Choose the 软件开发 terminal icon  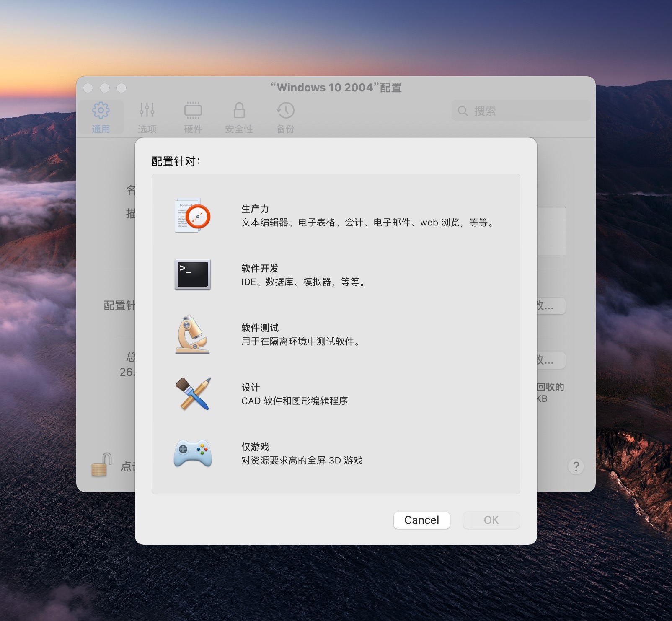coord(193,274)
